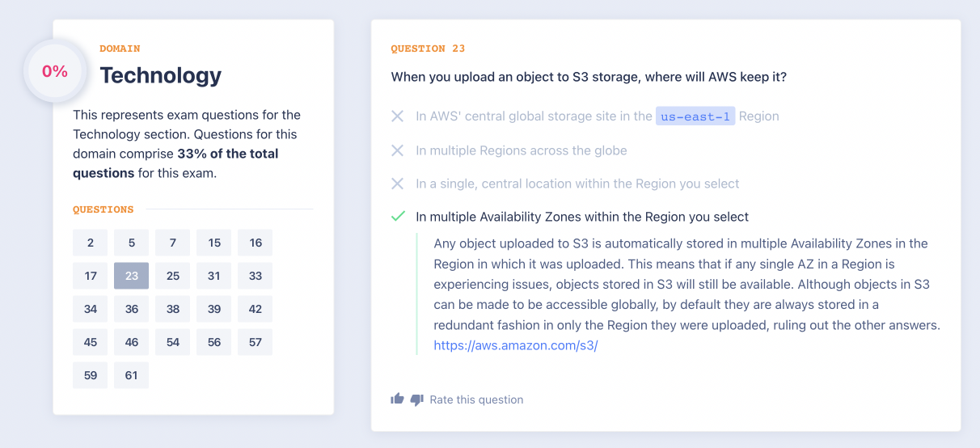Click the X icon beside single central location answer
Viewport: 980px width, 448px height.
click(x=398, y=184)
